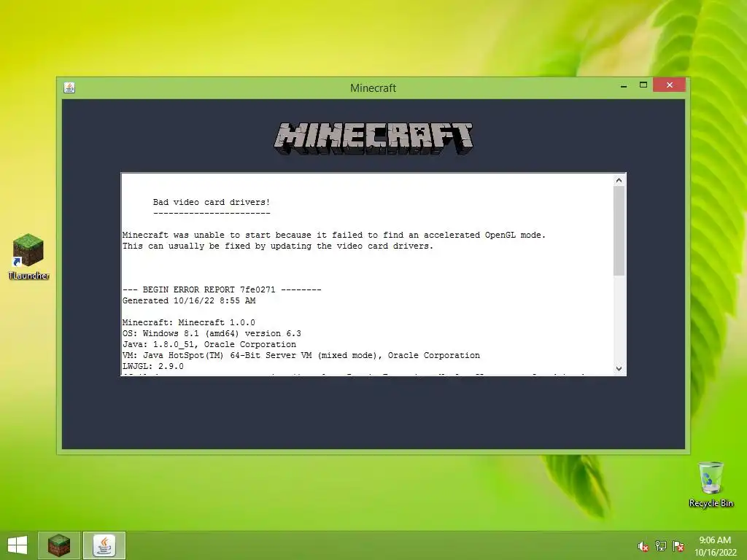Screen dimensions: 747x560
Task: Click 'OS: Windows 8.1 (amd64)' line
Action: (212, 333)
